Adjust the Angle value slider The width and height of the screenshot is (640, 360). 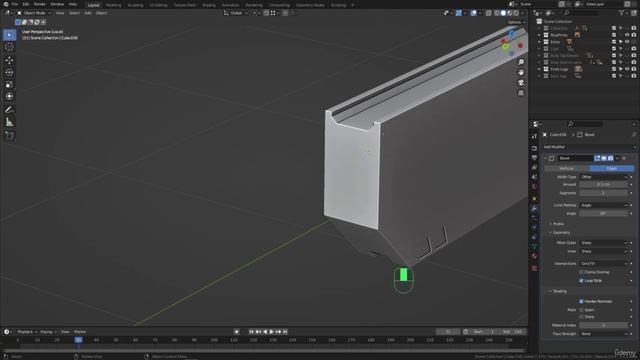[604, 213]
